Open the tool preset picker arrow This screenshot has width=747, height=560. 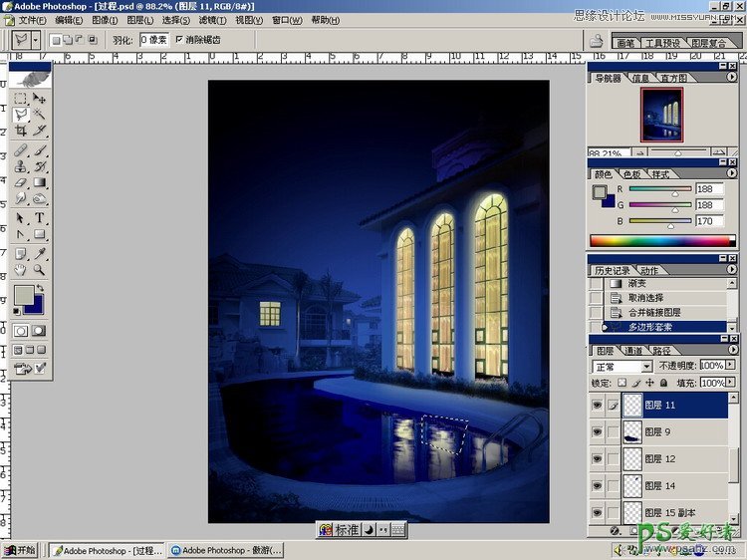[36, 40]
